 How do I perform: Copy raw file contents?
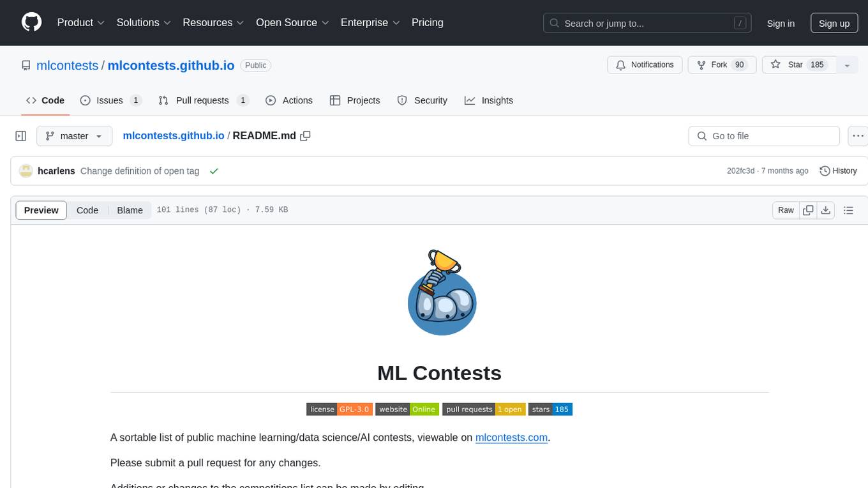[x=808, y=210]
